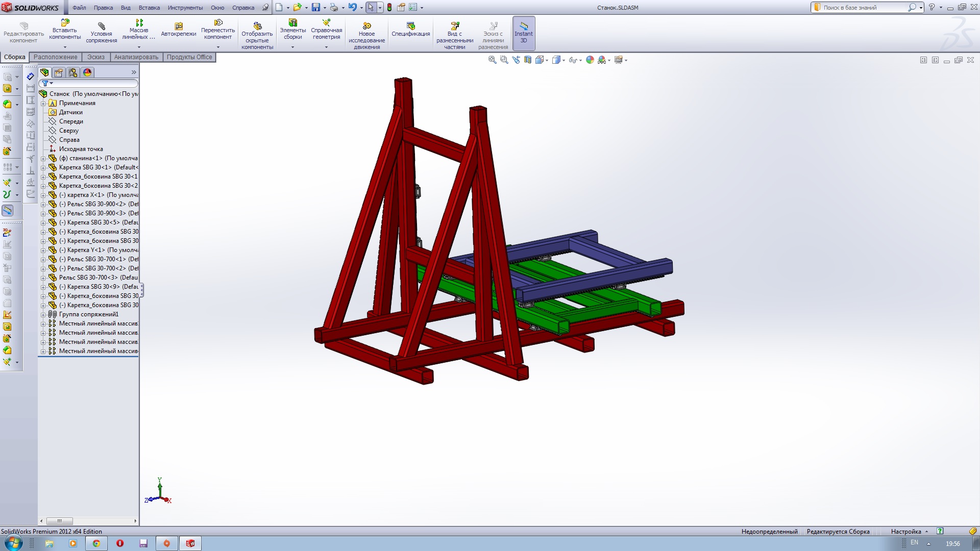Open the Инструменты menu
Screen dimensions: 980x551
click(x=185, y=8)
